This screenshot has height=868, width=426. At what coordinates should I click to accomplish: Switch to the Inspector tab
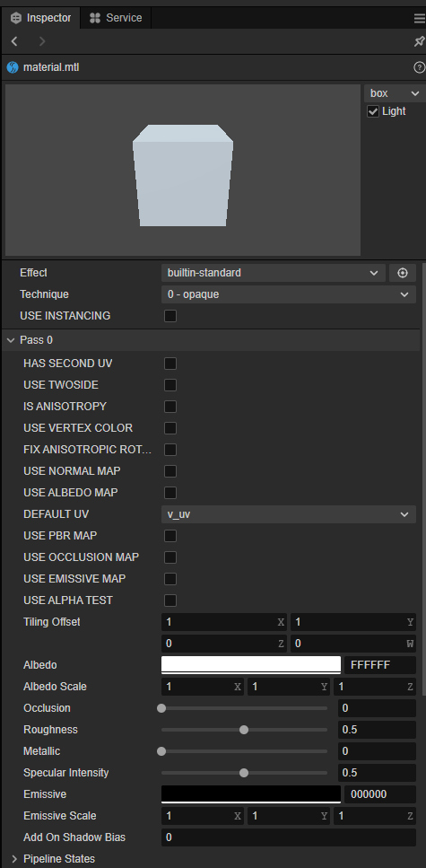pos(41,18)
